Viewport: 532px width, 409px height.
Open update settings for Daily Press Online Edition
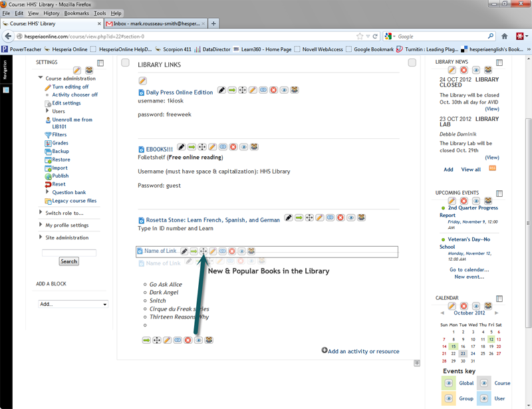pos(253,90)
